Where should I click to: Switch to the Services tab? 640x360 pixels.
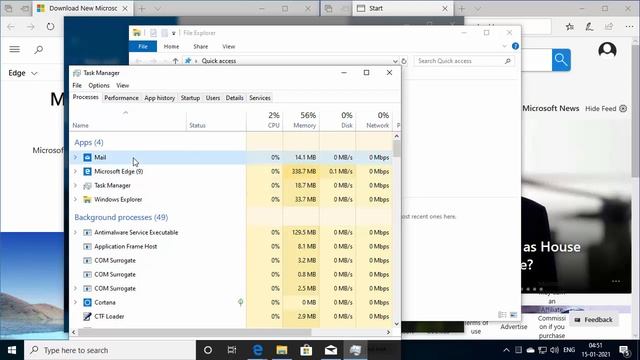260,98
